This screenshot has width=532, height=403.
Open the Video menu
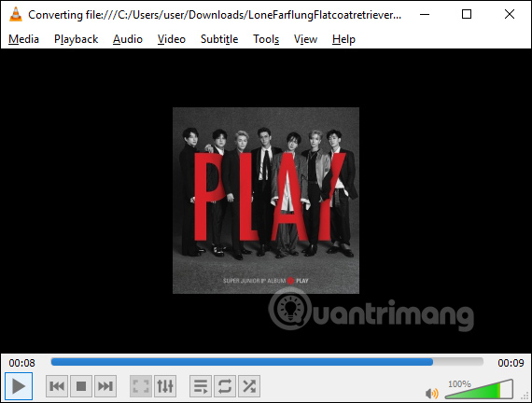click(172, 39)
